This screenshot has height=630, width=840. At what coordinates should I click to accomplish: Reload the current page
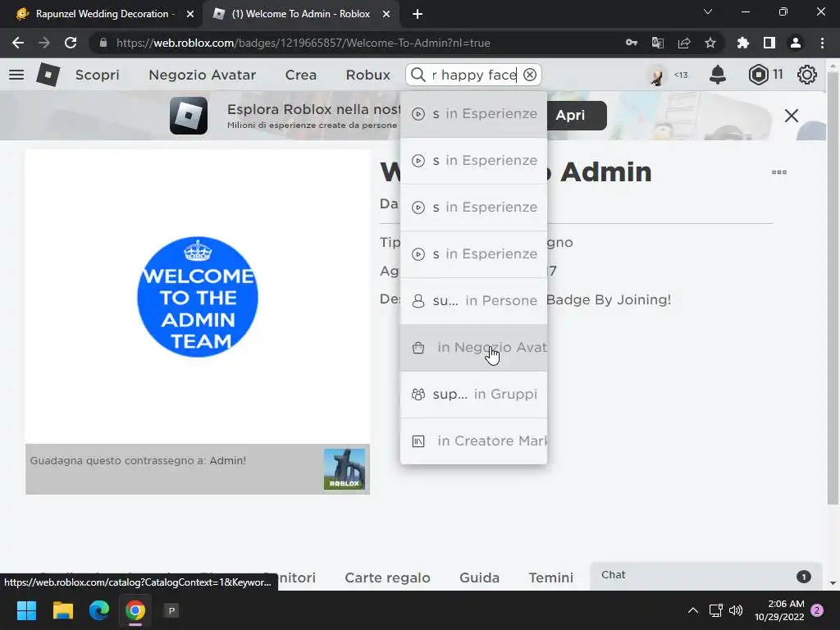(x=71, y=43)
